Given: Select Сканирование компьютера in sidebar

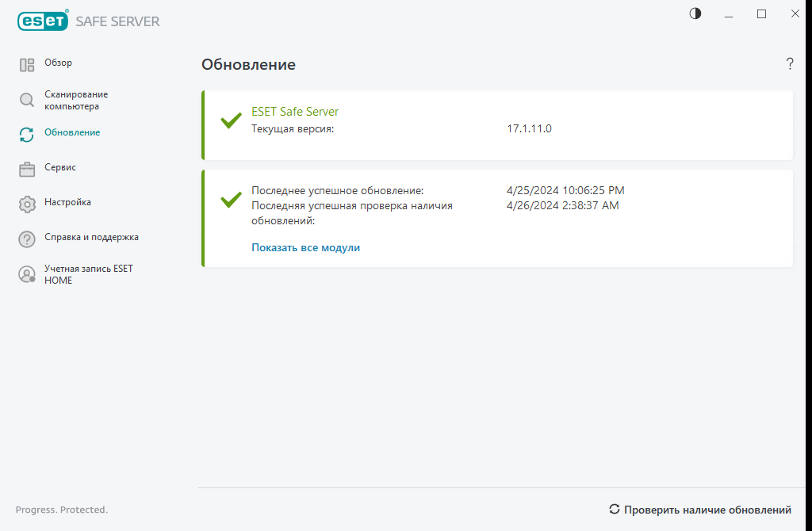Looking at the screenshot, I should 76,100.
